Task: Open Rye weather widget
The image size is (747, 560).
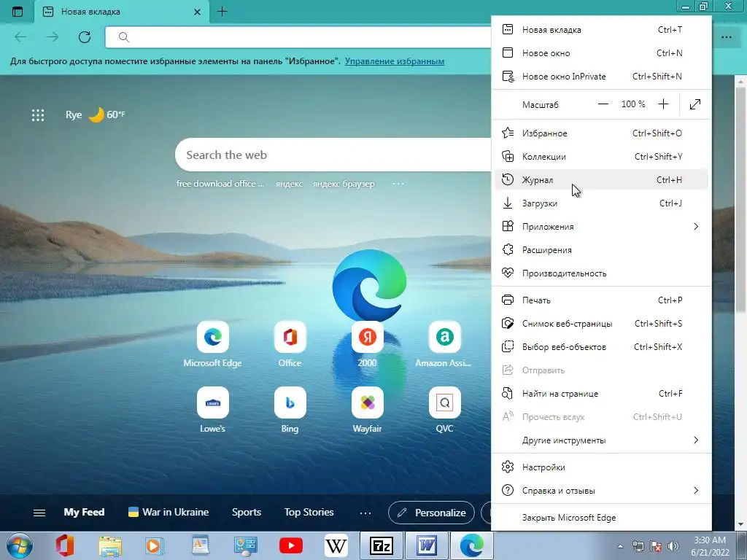Action: [x=96, y=114]
